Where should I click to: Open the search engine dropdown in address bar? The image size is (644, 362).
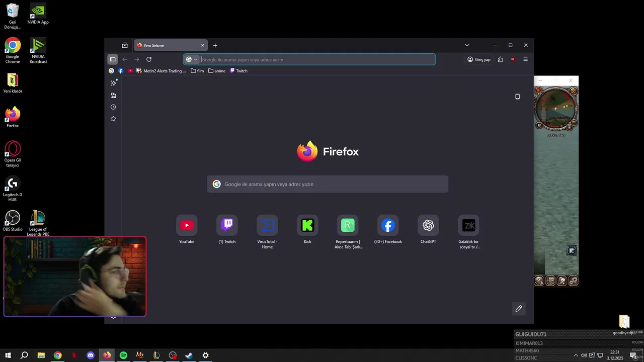pos(192,59)
